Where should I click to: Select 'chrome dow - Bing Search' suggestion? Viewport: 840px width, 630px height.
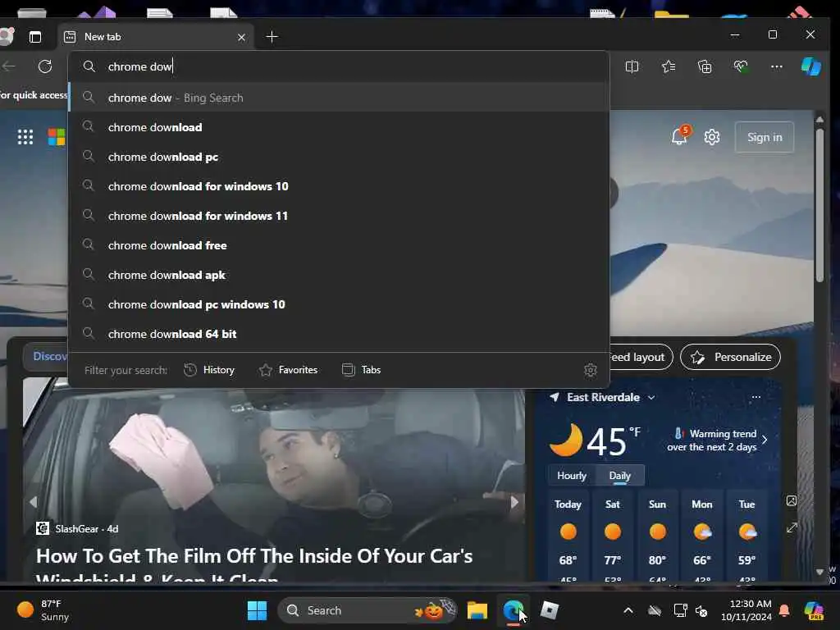click(x=339, y=98)
